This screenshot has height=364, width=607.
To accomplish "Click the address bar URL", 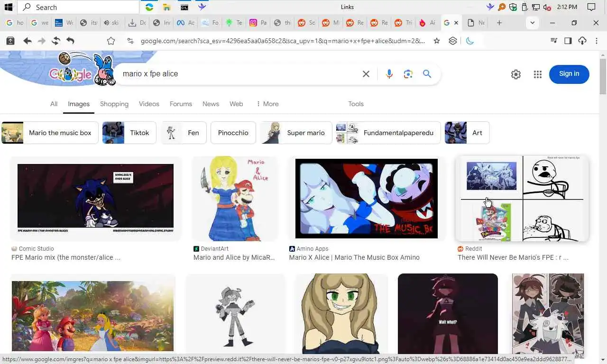I will tap(283, 41).
